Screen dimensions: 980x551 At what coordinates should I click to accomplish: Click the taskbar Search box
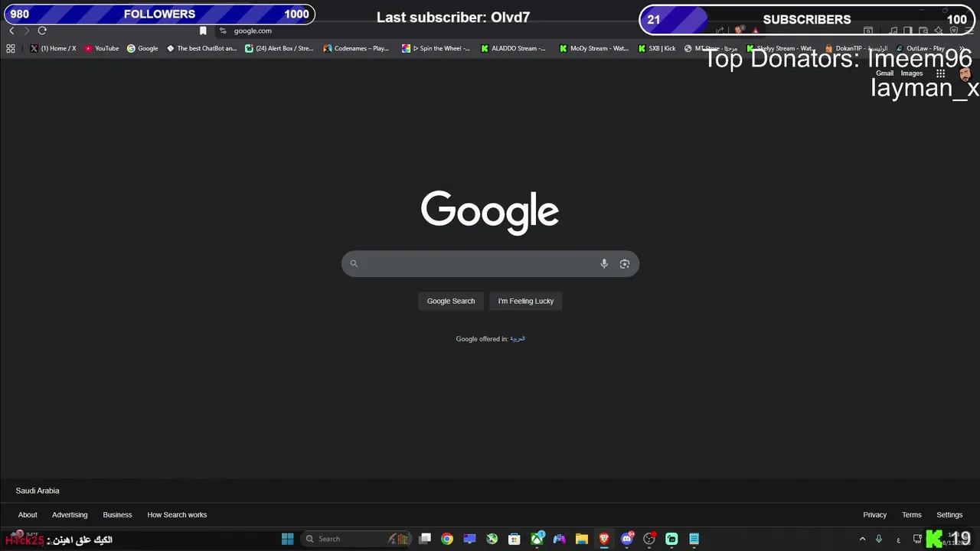357,539
